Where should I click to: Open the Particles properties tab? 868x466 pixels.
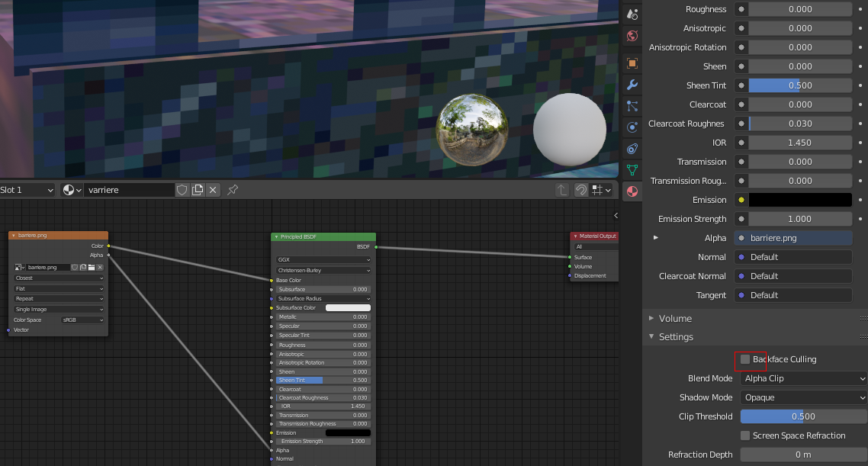click(632, 106)
